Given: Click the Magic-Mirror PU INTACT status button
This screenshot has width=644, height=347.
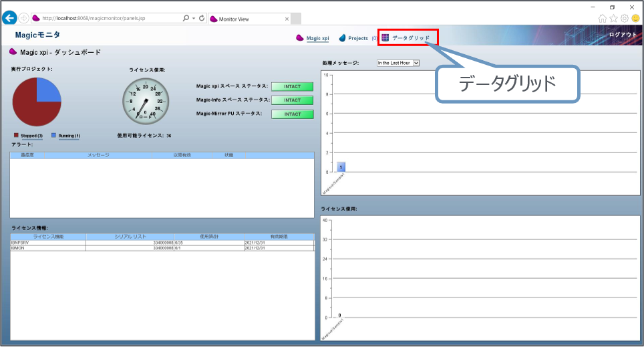Looking at the screenshot, I should [292, 114].
